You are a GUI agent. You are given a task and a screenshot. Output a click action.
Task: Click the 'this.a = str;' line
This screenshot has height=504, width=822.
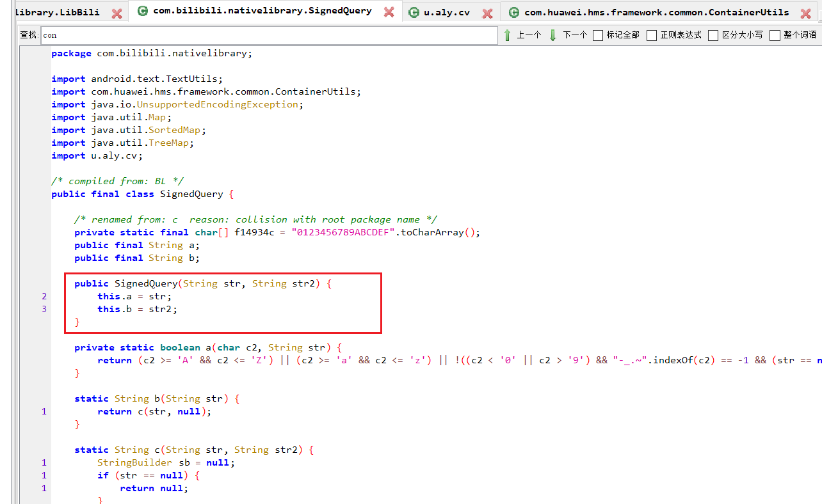tap(134, 296)
